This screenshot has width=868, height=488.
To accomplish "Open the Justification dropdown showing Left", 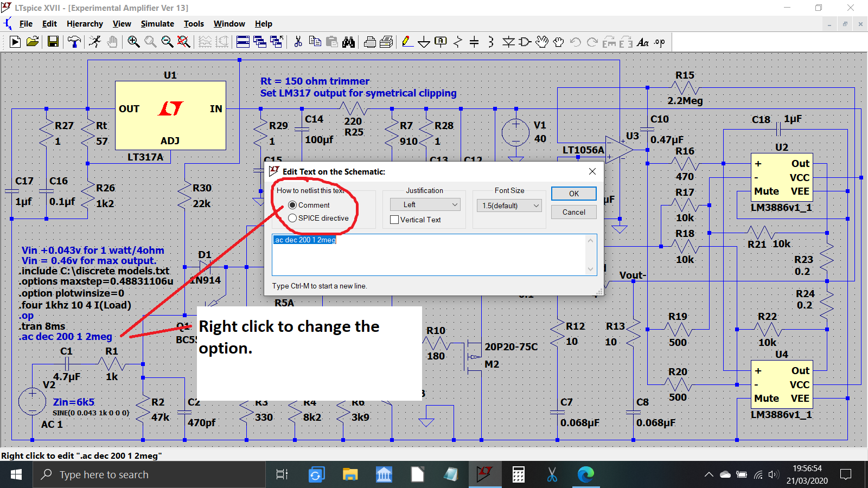I will 425,204.
